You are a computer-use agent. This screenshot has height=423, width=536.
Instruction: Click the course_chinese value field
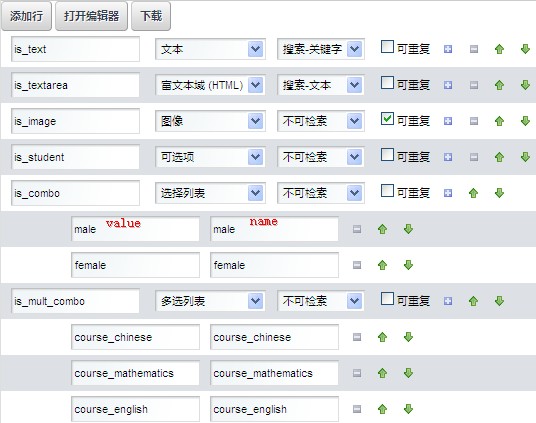135,337
